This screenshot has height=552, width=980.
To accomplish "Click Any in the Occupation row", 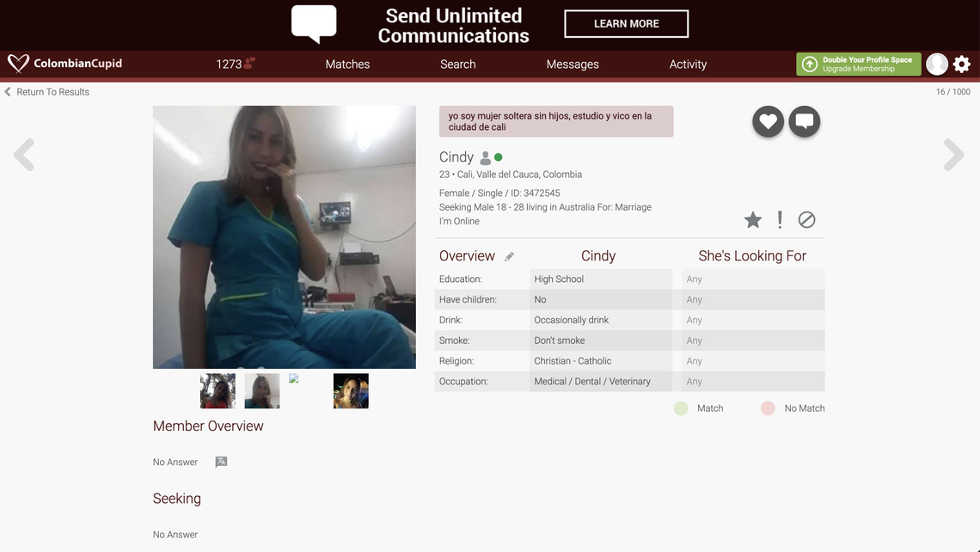I will tap(694, 382).
